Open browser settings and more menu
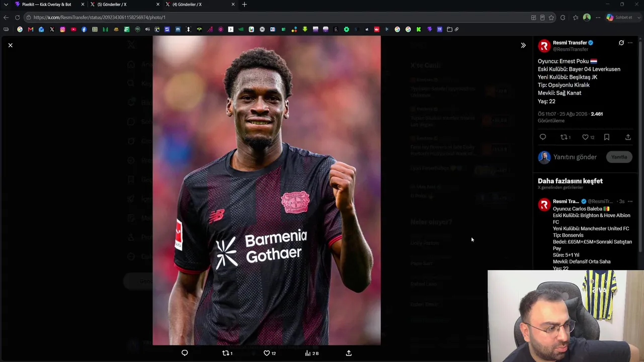Viewport: 644px width, 362px height. tap(598, 17)
